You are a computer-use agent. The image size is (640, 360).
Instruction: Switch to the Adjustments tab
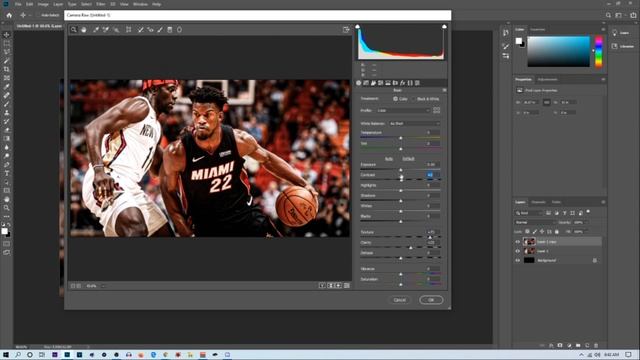coord(547,79)
